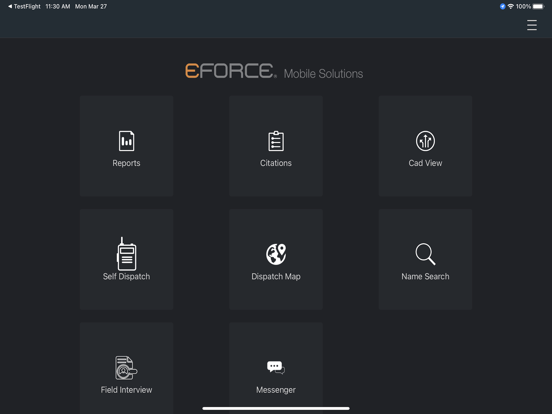Tap the Messenger chat bubble icon
Viewport: 552px width, 414px height.
point(276,368)
